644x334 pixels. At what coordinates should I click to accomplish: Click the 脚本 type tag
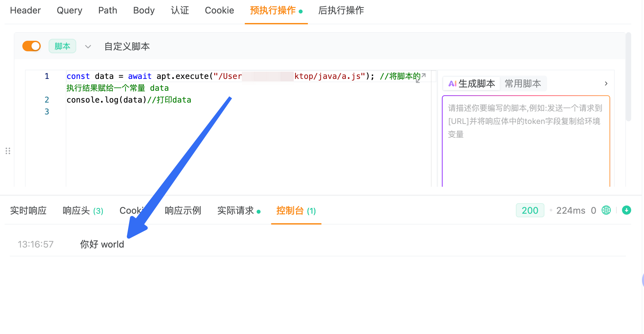(x=62, y=46)
